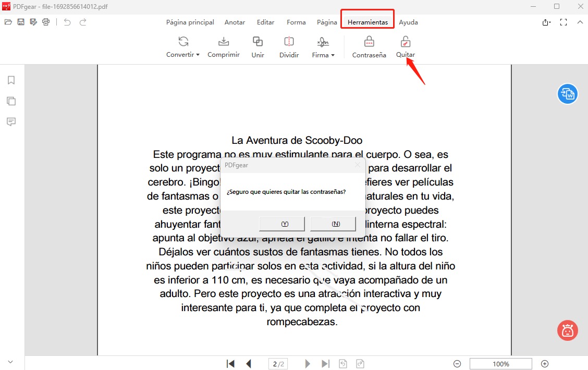This screenshot has height=370, width=588.
Task: Print the PDF using the printer icon
Action: [46, 22]
